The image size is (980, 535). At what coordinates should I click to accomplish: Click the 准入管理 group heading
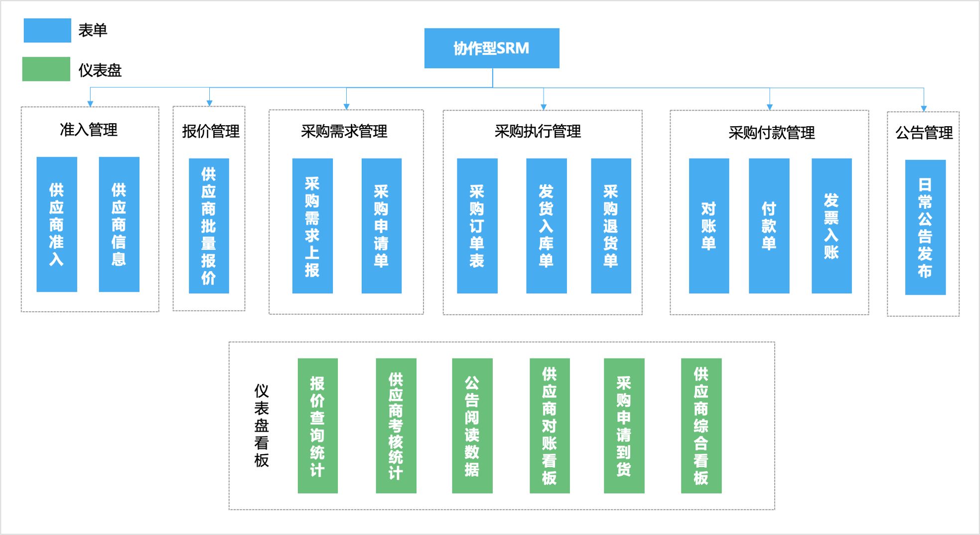(89, 130)
